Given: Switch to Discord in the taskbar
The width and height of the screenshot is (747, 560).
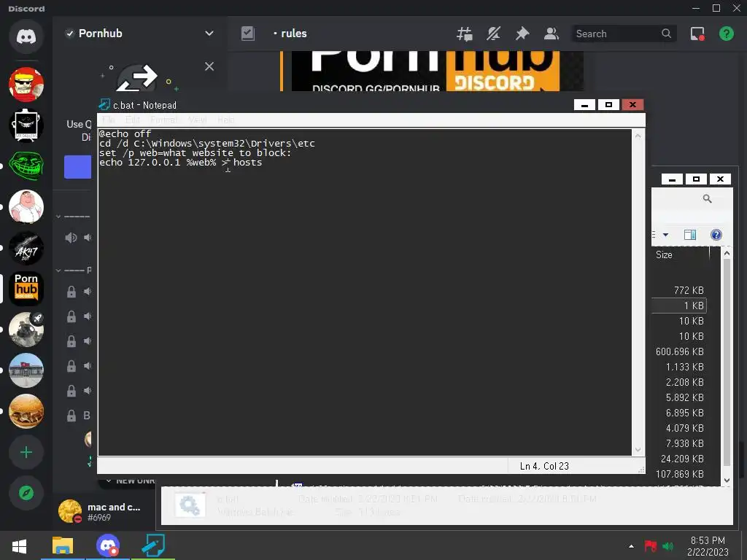Looking at the screenshot, I should (108, 546).
